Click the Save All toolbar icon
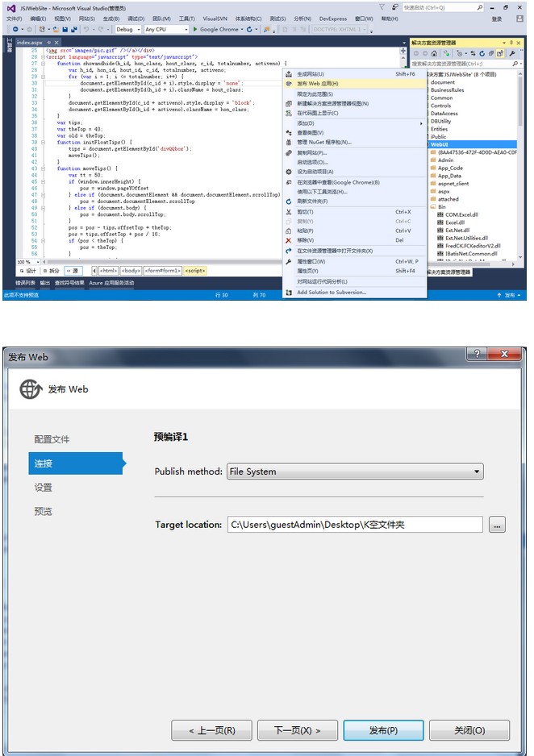Image resolution: width=534 pixels, height=756 pixels. (73, 29)
